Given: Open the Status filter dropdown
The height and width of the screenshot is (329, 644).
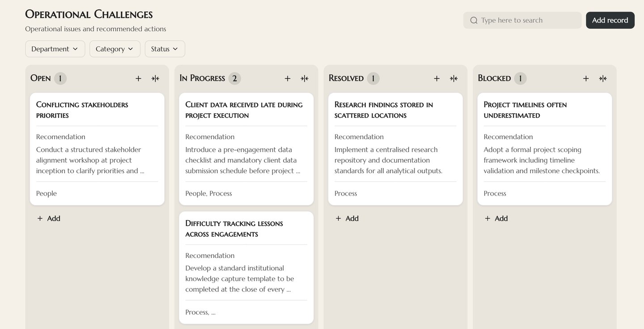Looking at the screenshot, I should [165, 49].
